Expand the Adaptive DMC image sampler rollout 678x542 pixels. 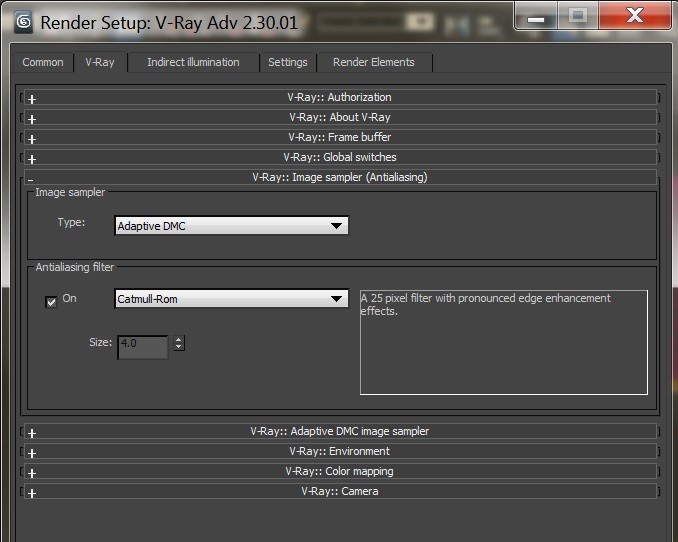(x=340, y=431)
